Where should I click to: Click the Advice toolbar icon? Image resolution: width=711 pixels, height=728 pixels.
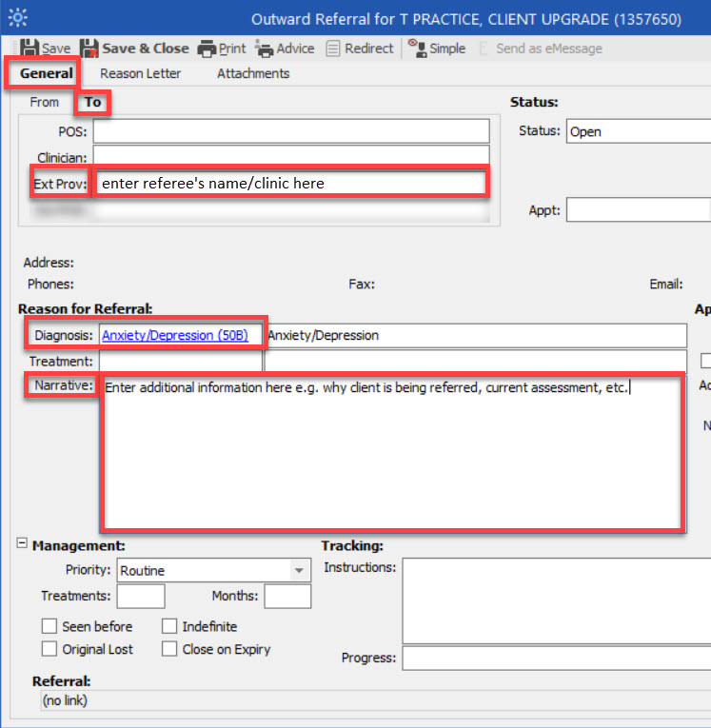point(265,49)
